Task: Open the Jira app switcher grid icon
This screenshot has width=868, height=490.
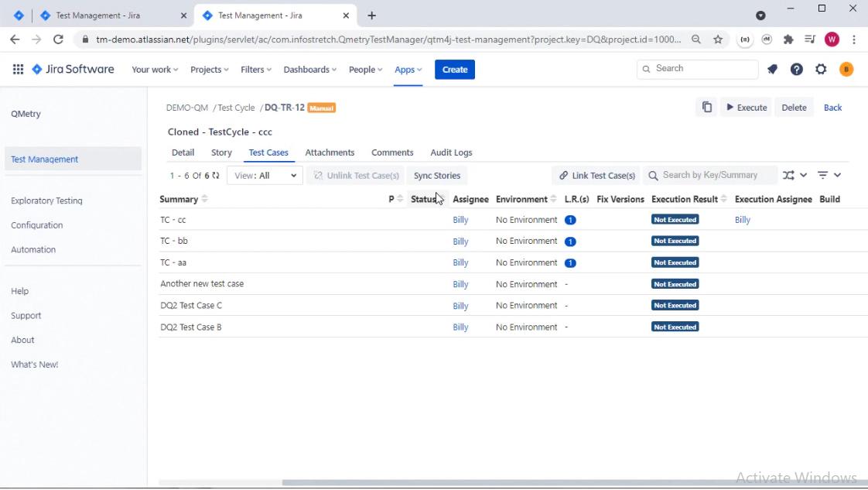Action: pos(18,70)
